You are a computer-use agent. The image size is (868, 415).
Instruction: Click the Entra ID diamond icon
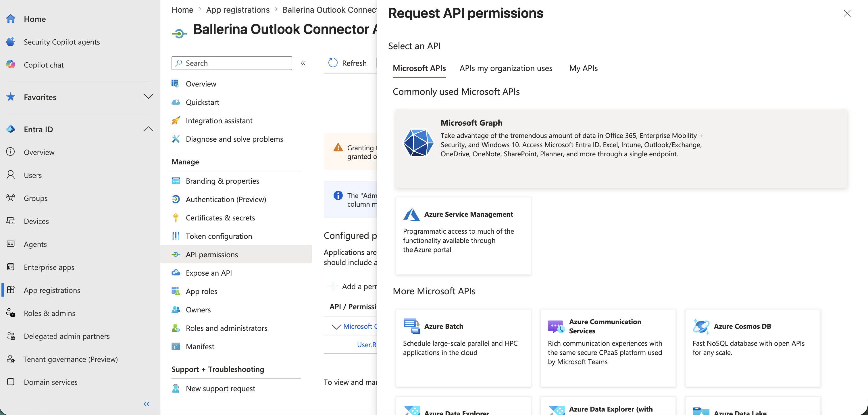pyautogui.click(x=10, y=129)
